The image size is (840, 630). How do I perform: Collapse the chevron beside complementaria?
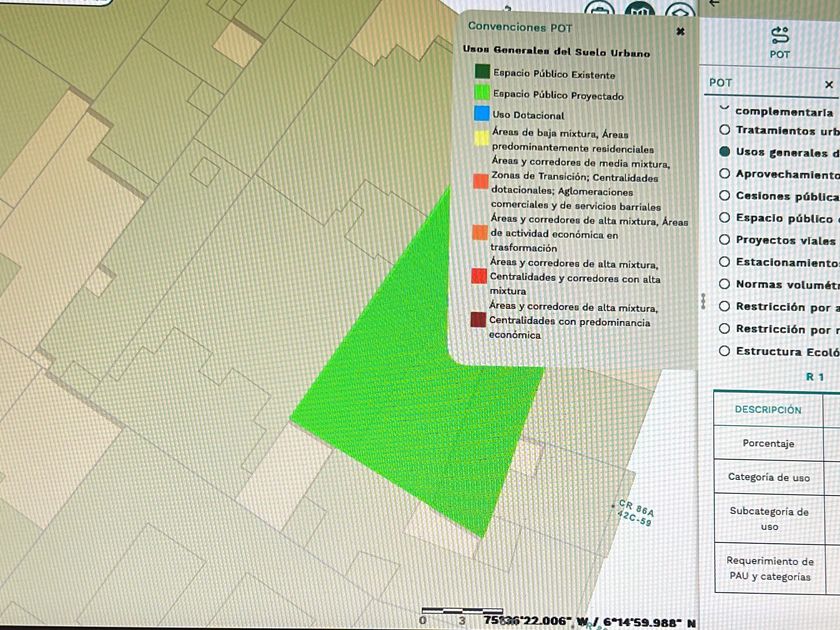coord(724,107)
